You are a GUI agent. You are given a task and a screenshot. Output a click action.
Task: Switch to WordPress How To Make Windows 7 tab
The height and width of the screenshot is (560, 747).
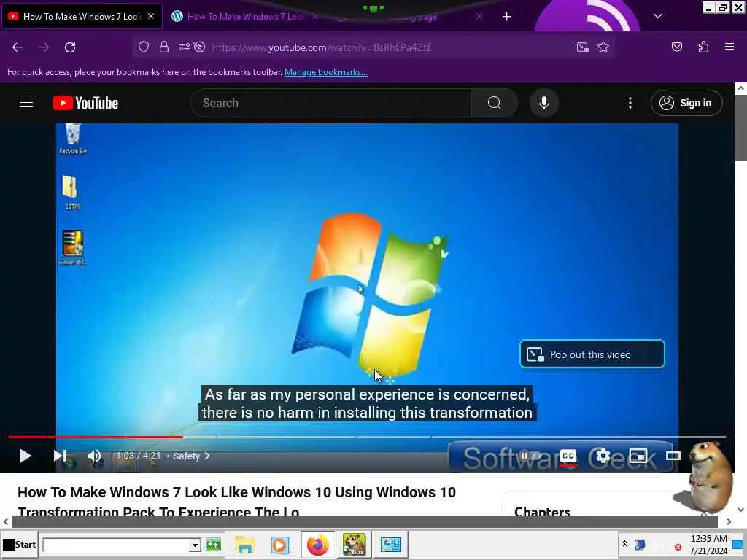(x=245, y=17)
